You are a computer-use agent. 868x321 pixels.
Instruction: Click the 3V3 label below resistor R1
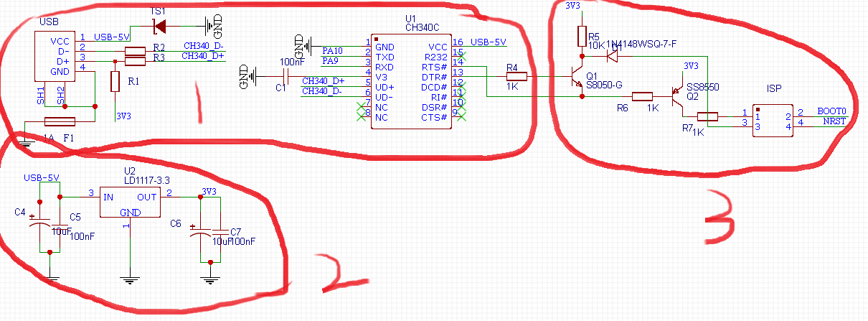pos(123,115)
